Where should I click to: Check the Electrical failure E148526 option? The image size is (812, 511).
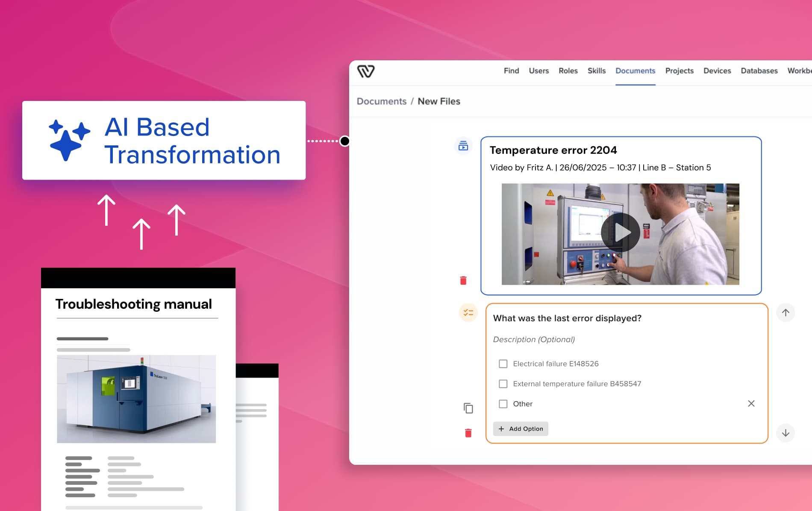pos(503,364)
